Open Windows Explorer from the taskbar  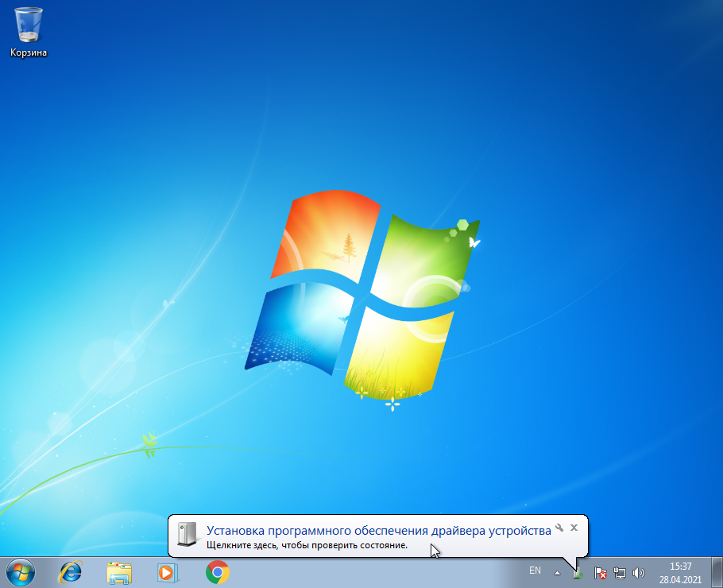(x=119, y=573)
